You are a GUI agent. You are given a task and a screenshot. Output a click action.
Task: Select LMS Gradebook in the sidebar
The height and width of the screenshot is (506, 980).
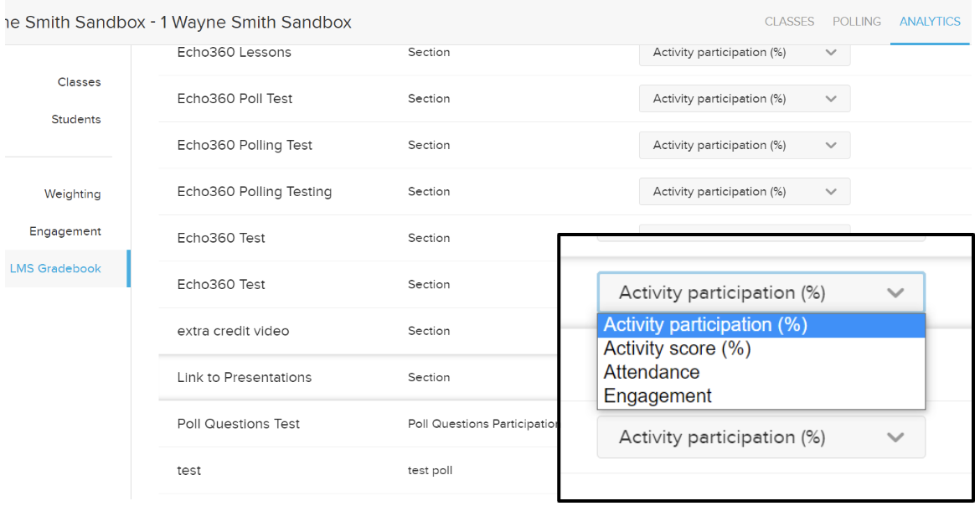coord(55,268)
